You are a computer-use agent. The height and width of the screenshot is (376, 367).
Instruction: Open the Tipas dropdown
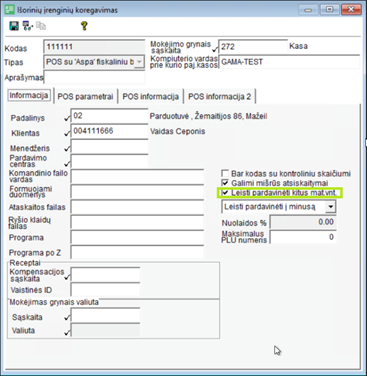pos(139,62)
